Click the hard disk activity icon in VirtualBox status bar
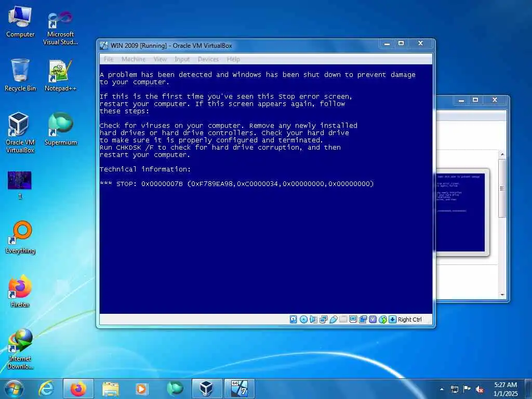532x399 pixels. pyautogui.click(x=294, y=320)
